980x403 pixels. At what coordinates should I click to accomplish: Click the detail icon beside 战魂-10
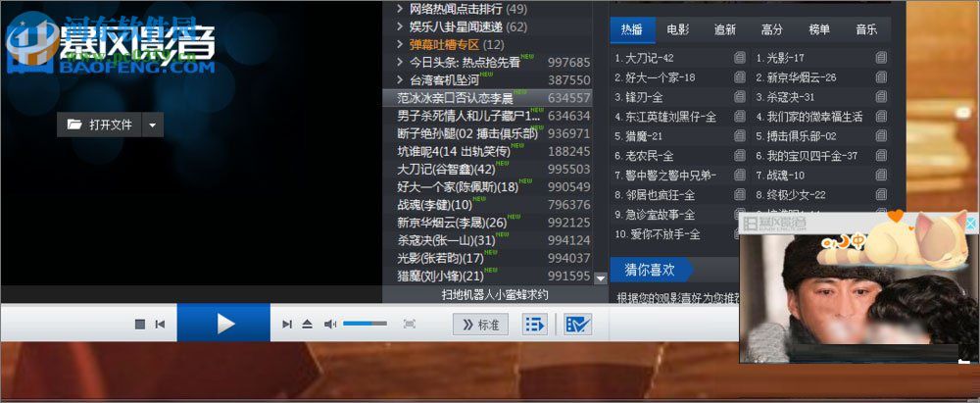point(881,175)
